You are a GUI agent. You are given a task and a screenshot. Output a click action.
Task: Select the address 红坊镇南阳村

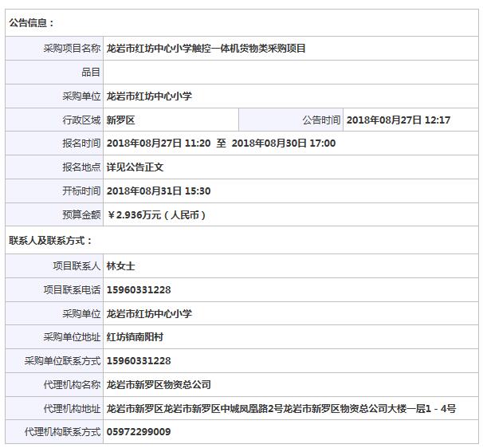135,337
